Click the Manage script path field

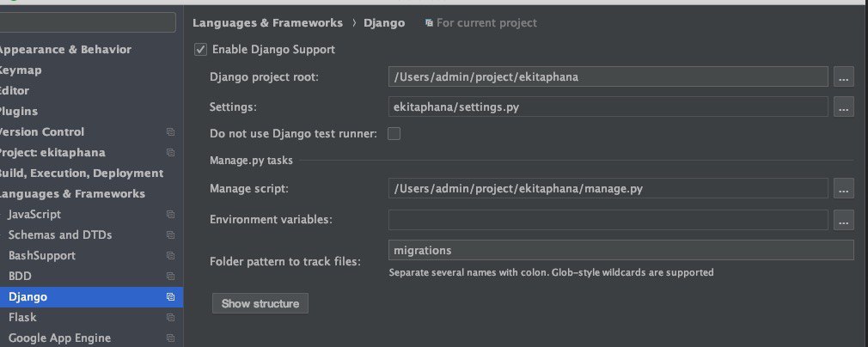(608, 188)
